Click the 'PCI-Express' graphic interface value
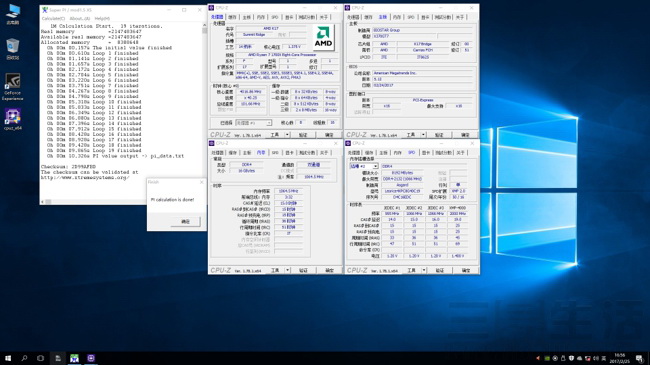Image resolution: width=650 pixels, height=365 pixels. pyautogui.click(x=423, y=100)
